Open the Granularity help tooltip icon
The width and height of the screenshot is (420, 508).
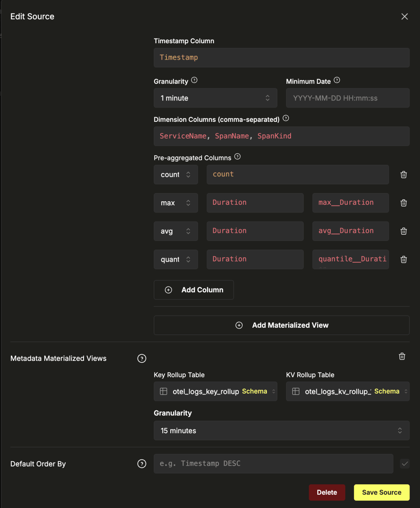(194, 80)
